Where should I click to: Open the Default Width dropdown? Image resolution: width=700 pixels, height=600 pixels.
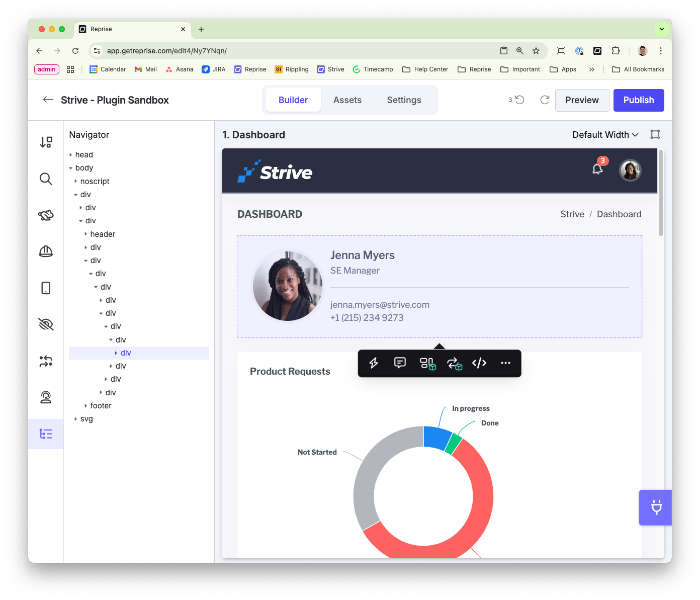coord(605,135)
